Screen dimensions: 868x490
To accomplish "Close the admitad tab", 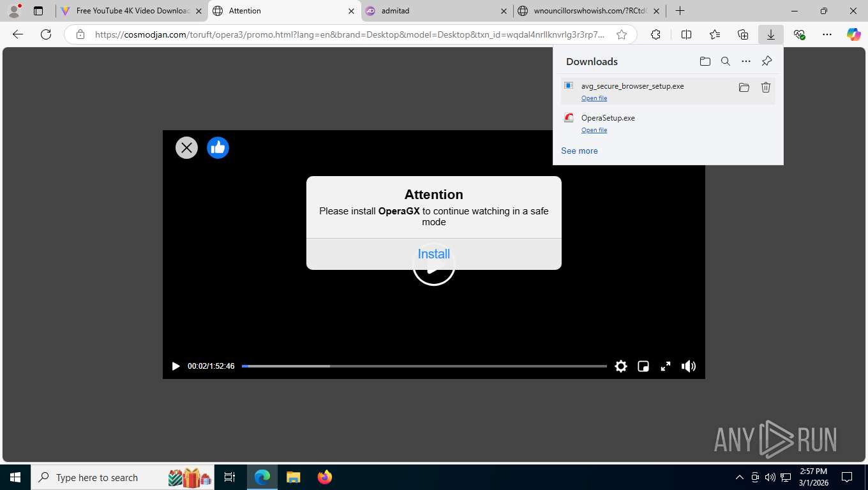I will pyautogui.click(x=504, y=11).
